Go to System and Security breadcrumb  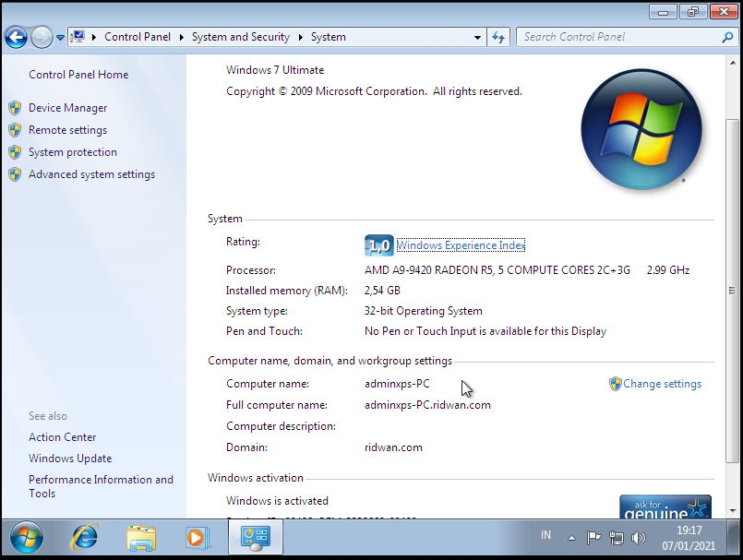click(x=240, y=37)
